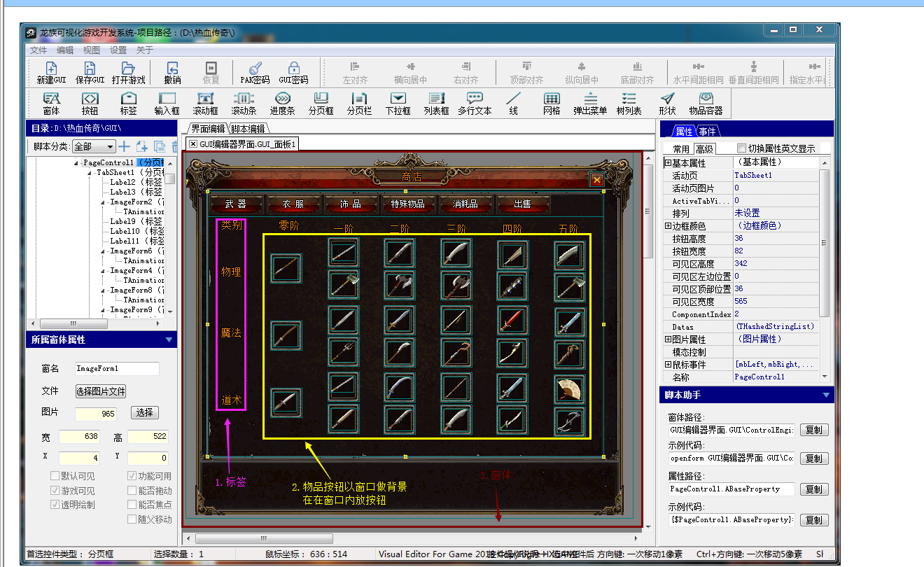Toggle 游戏可见 checkbox
Viewport: 924px width, 567px height.
tap(55, 490)
